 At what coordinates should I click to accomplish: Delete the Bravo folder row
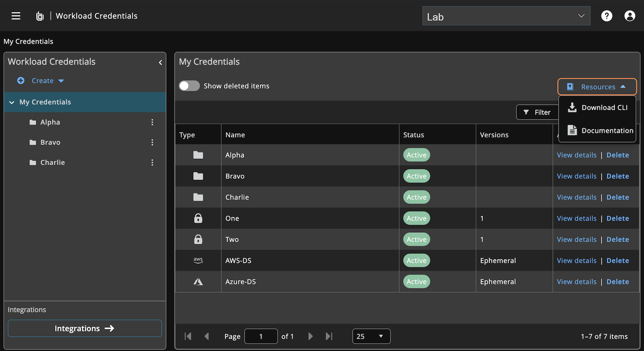(618, 176)
